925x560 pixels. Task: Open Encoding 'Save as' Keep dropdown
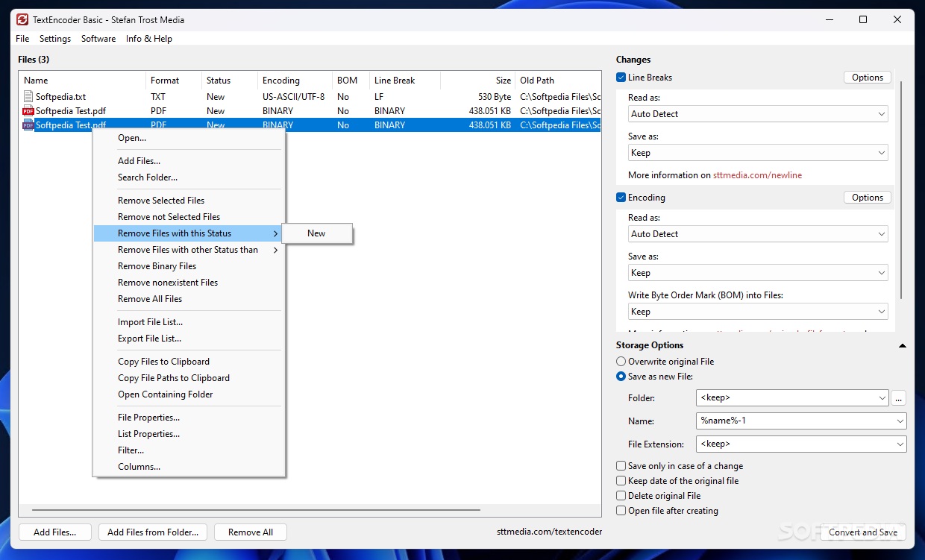[x=759, y=273]
